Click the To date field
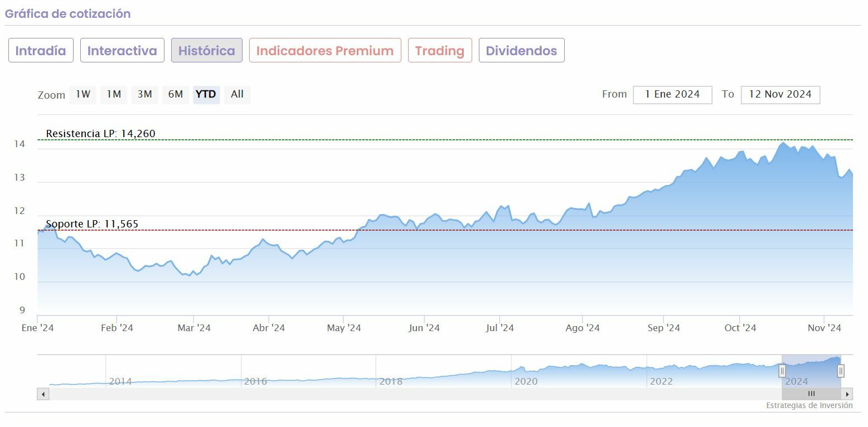Image resolution: width=868 pixels, height=427 pixels. [x=780, y=95]
